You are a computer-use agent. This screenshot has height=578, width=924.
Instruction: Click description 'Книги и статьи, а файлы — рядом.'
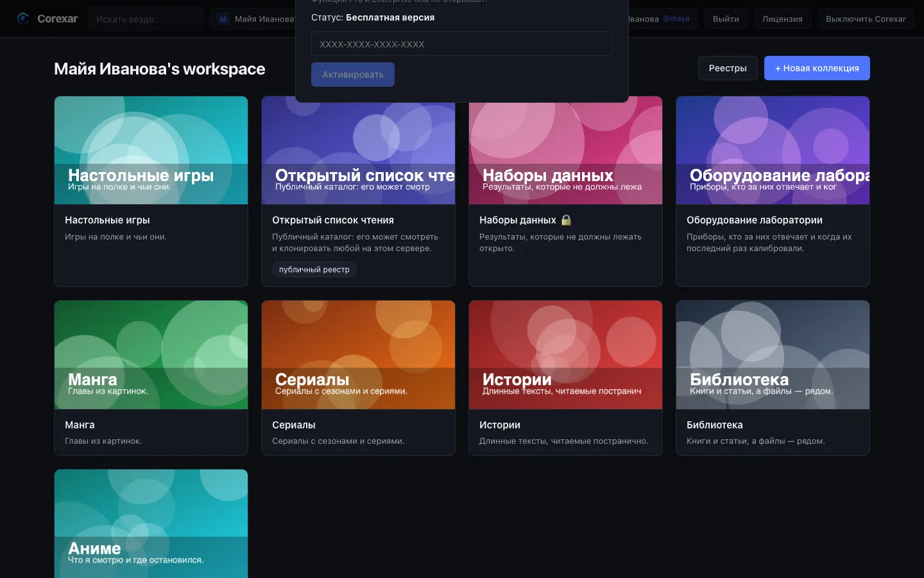click(756, 441)
